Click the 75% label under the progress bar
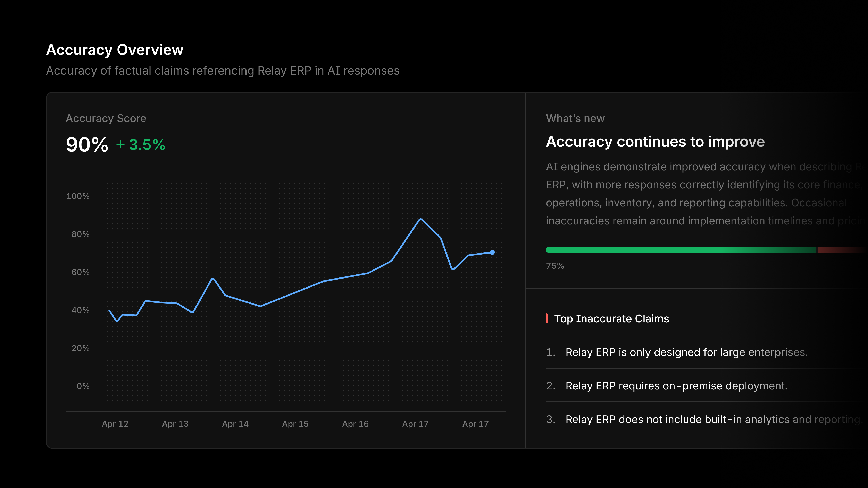 point(555,266)
